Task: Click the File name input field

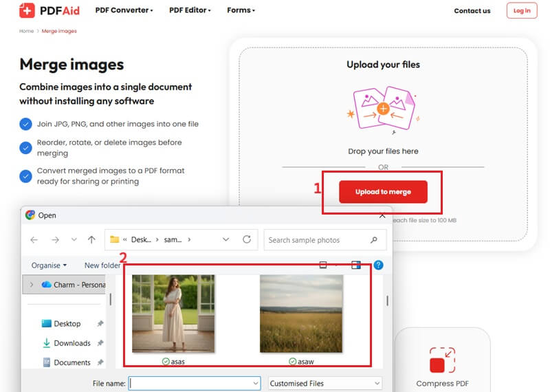Action: [195, 383]
